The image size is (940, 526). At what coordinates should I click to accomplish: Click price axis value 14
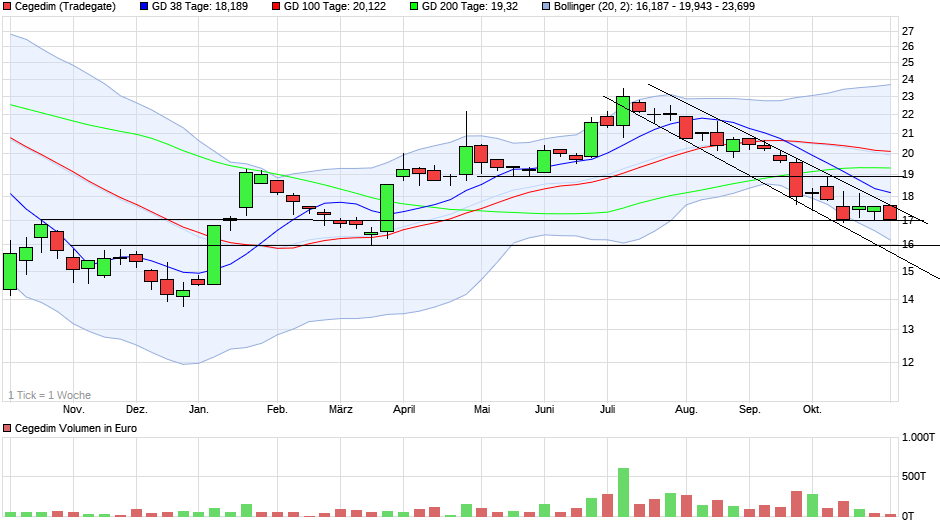click(x=908, y=299)
